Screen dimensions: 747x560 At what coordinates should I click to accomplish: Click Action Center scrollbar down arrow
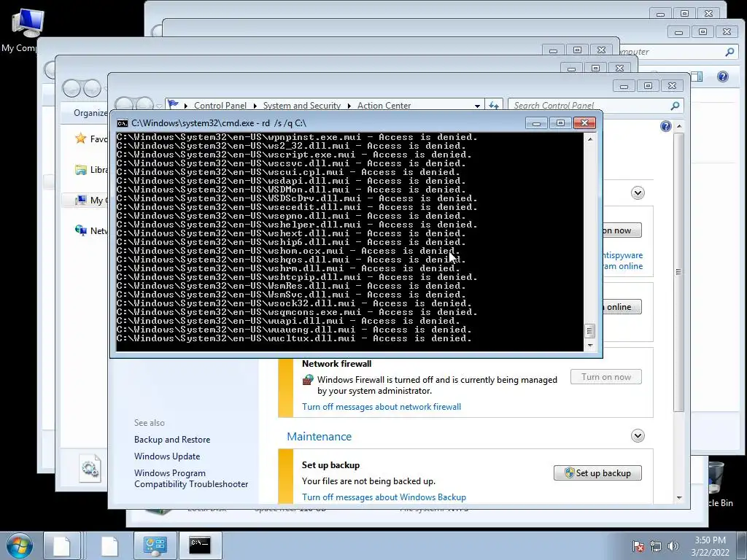pos(679,497)
